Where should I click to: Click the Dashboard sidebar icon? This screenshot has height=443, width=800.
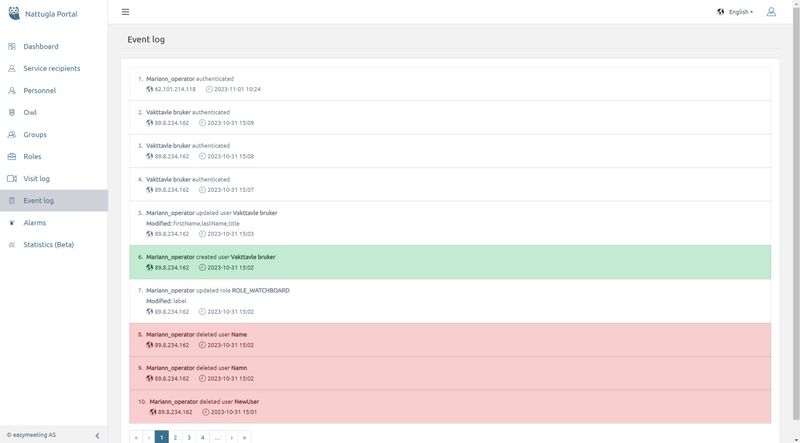click(x=11, y=46)
